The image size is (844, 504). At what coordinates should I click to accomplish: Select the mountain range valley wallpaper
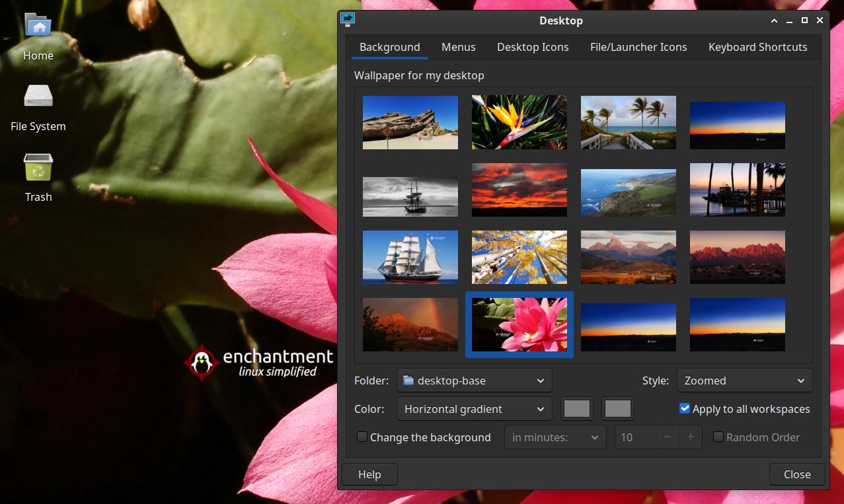click(x=629, y=257)
